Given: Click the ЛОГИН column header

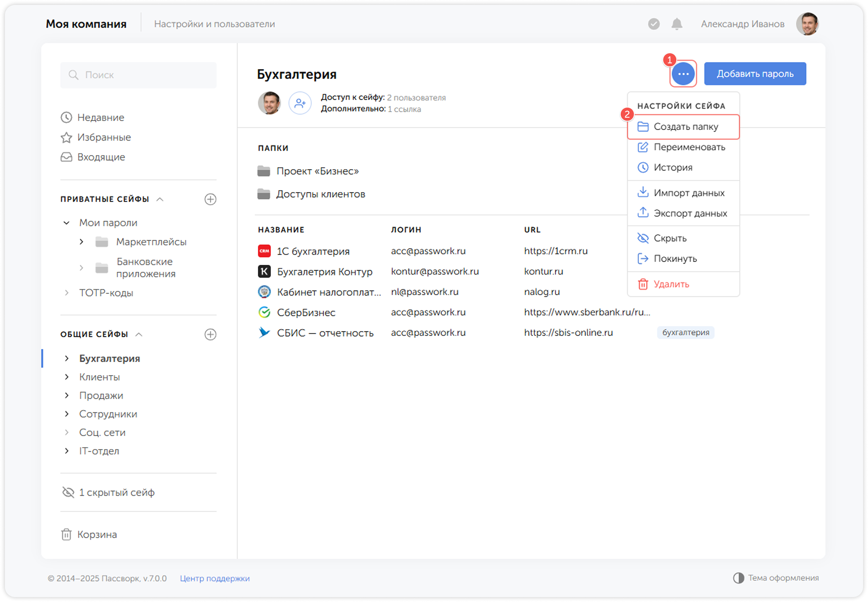Looking at the screenshot, I should pyautogui.click(x=406, y=230).
